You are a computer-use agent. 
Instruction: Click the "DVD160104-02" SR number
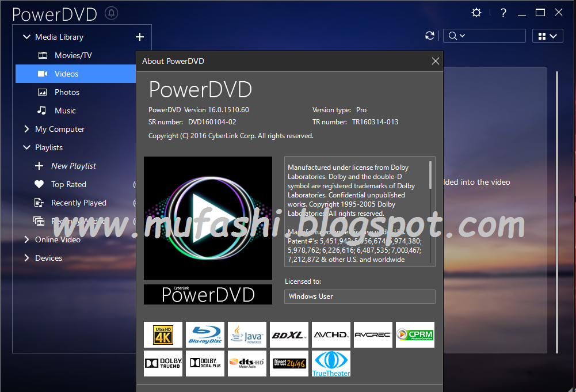coord(212,122)
